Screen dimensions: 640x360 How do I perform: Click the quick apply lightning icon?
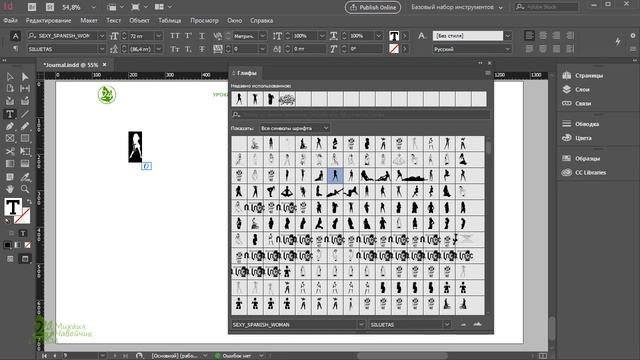click(618, 41)
